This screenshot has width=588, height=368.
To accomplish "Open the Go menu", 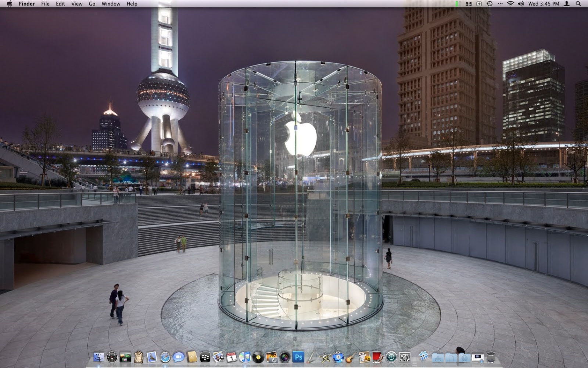I will 92,4.
